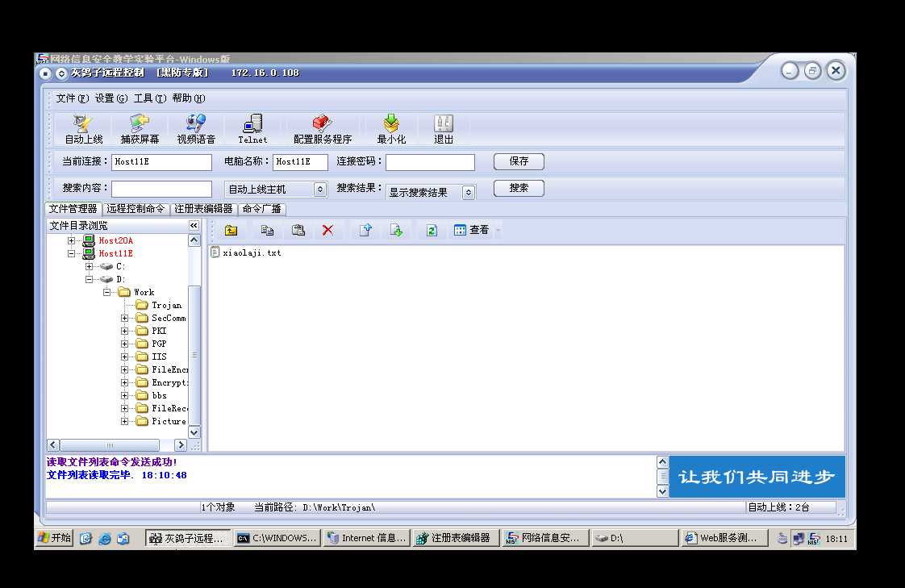Open the 自动上线主机 dropdown
This screenshot has width=905, height=588.
tap(319, 190)
